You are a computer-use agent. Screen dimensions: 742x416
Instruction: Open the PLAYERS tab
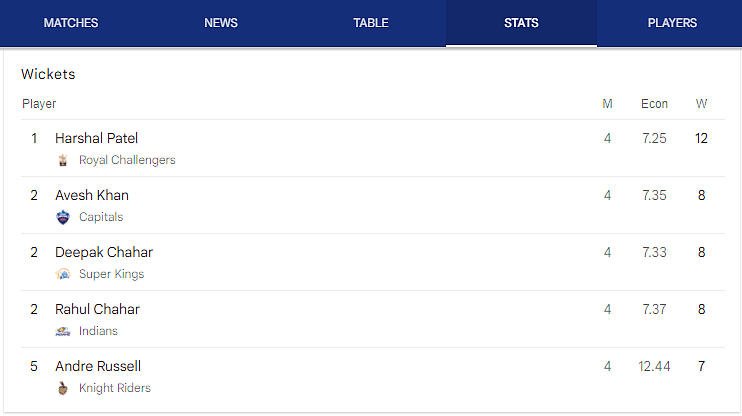(671, 23)
